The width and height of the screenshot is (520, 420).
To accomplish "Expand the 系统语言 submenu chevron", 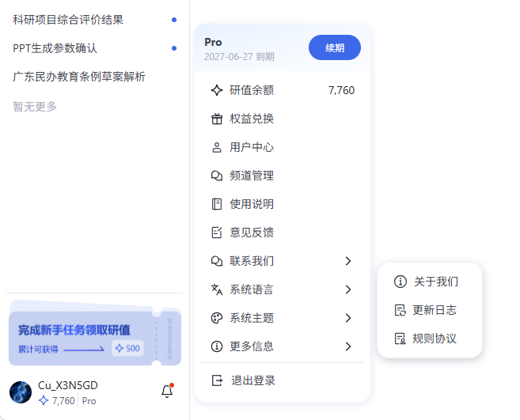I will (348, 289).
